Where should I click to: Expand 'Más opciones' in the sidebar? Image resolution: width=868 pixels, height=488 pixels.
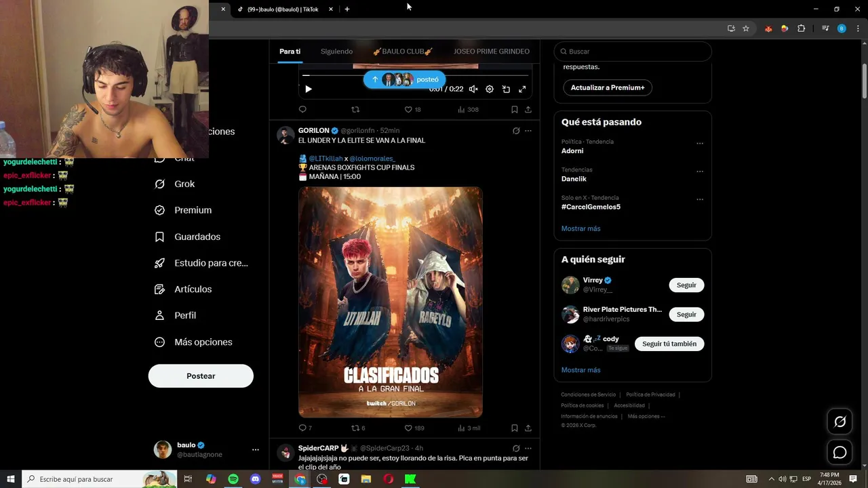tap(193, 342)
